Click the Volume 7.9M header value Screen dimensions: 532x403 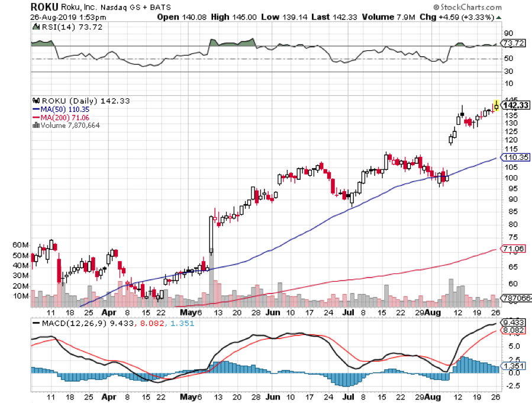(x=388, y=17)
